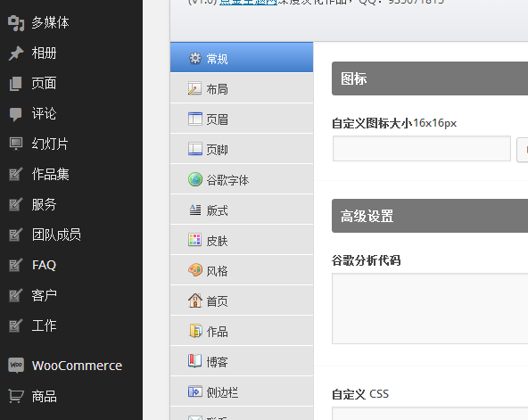Viewport: 528px width, 420px height.
Task: Open the 首页 homepage tab
Action: [x=242, y=301]
